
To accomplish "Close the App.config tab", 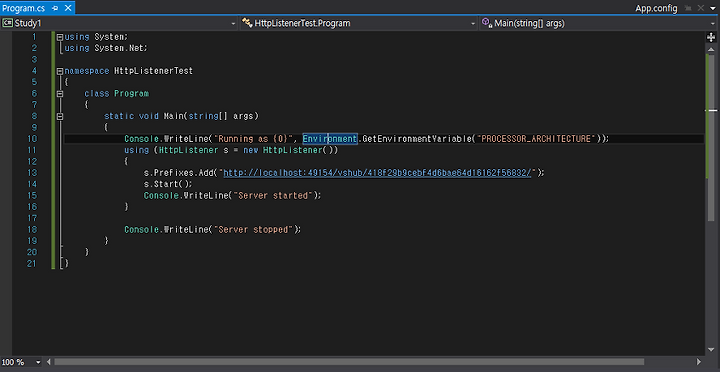I will (701, 8).
